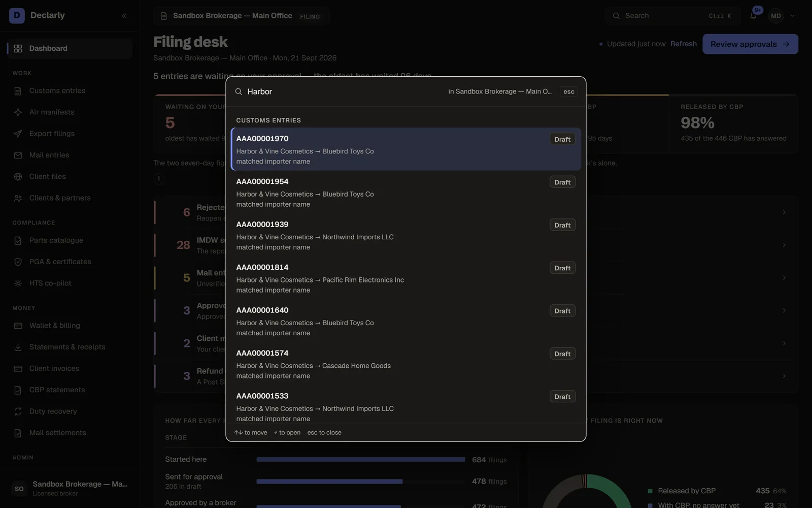Click the Mail entries envelope icon

tap(18, 155)
